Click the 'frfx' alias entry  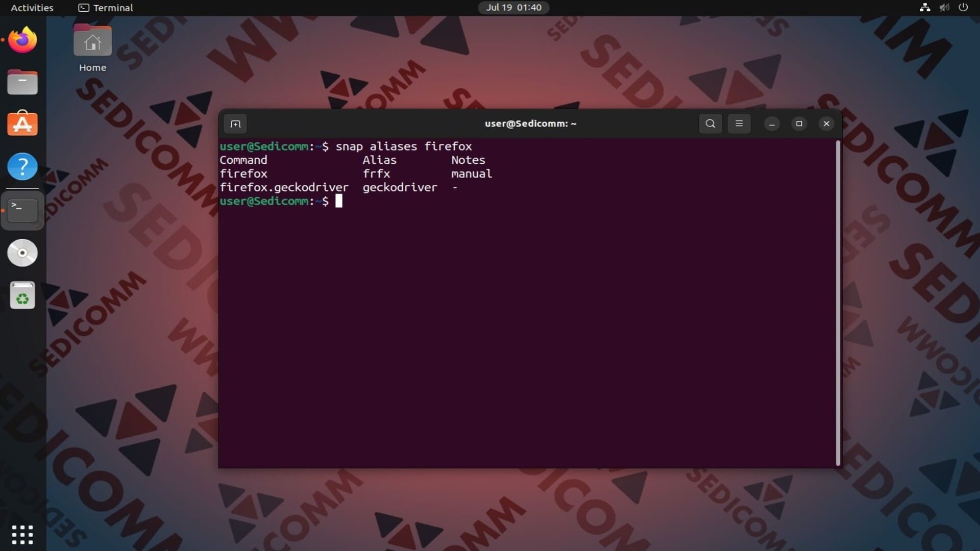click(x=376, y=174)
